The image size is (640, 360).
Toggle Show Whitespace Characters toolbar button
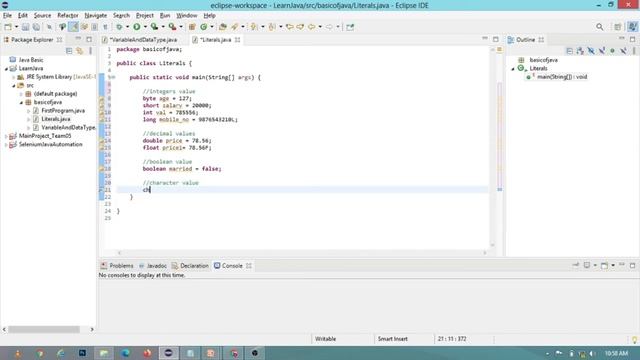click(105, 27)
